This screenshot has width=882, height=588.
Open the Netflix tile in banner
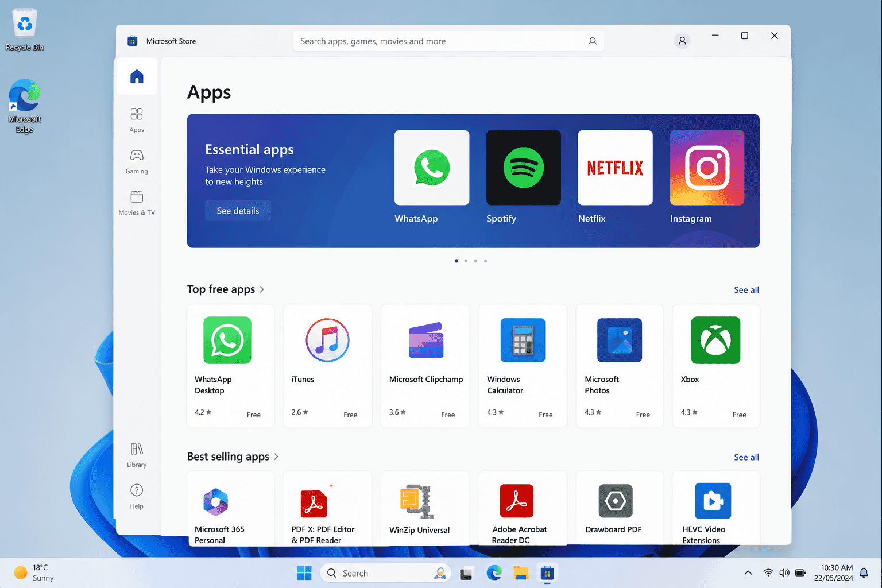615,168
